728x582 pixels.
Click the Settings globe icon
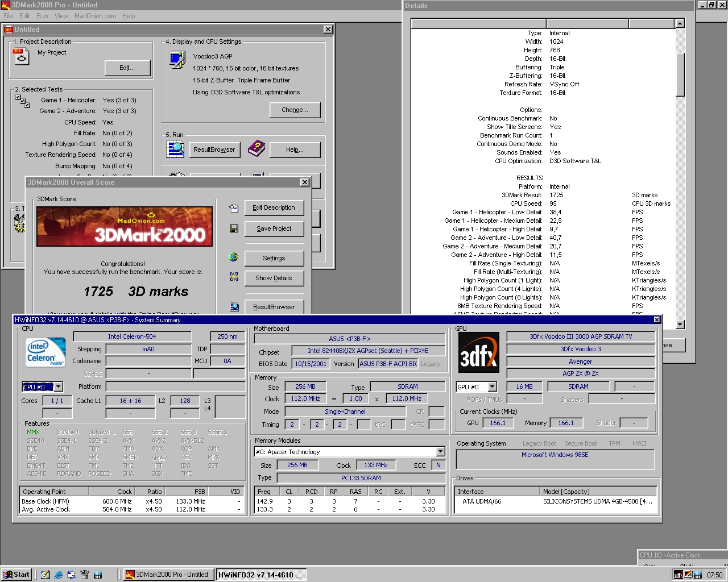click(233, 257)
